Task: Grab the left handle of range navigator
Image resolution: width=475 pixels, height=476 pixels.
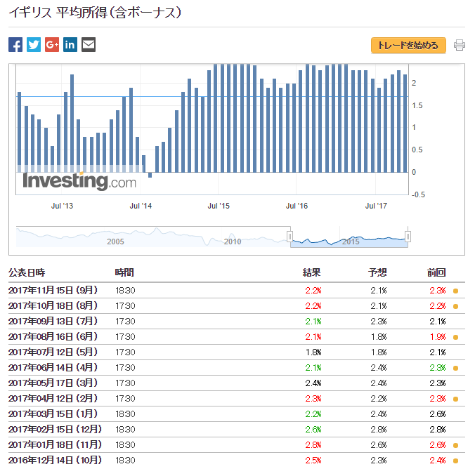Action: coord(289,237)
